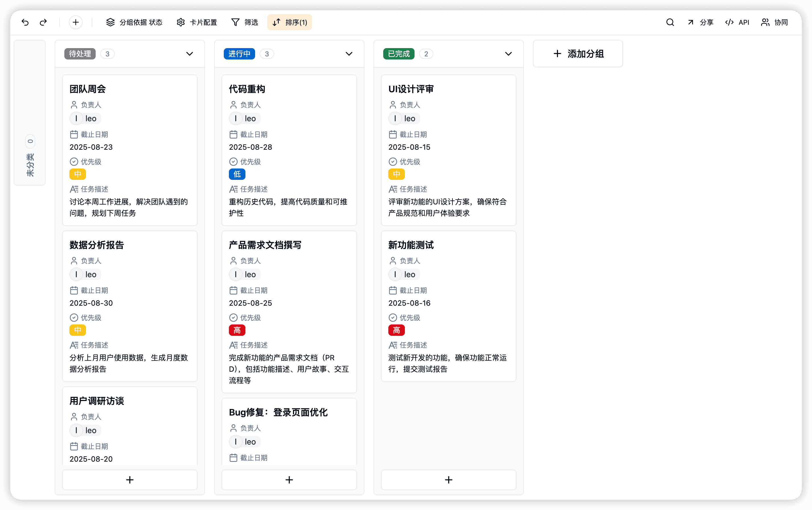812x510 pixels.
Task: Open the 团队周会 card title
Action: (88, 89)
